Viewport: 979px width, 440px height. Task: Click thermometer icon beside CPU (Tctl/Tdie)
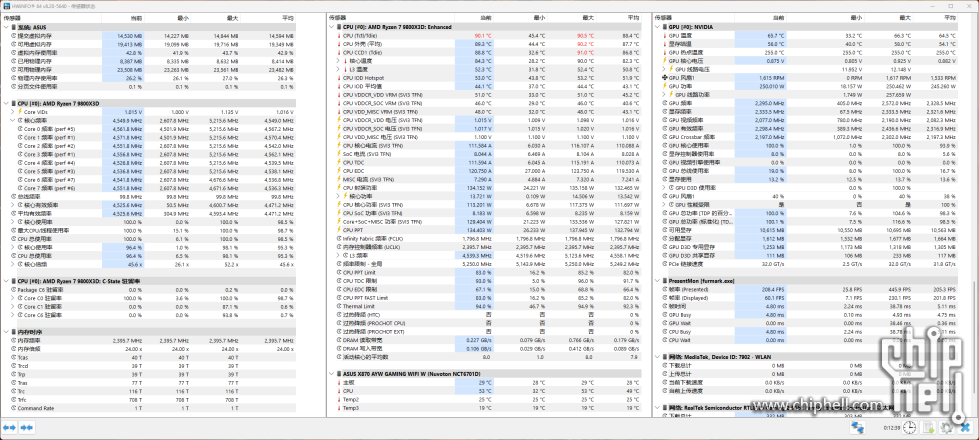click(339, 36)
